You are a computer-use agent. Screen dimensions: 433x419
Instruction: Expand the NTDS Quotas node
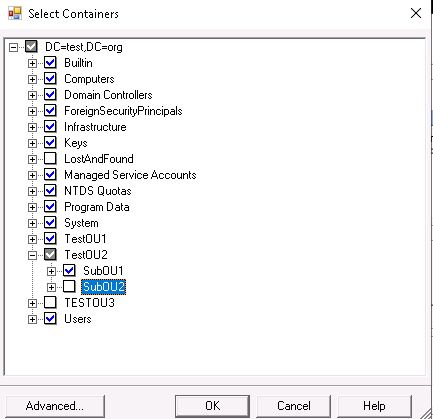click(32, 191)
